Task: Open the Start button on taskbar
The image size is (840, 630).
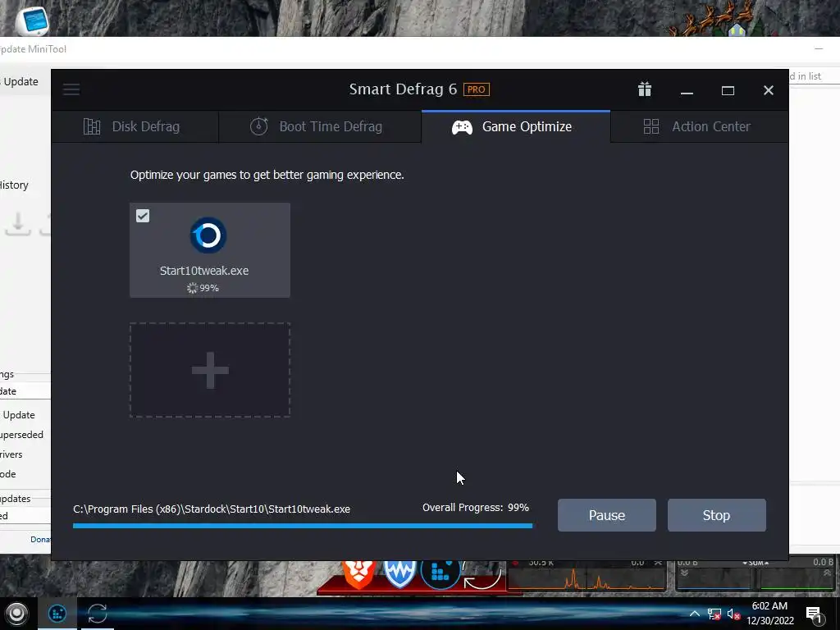Action: pyautogui.click(x=16, y=614)
